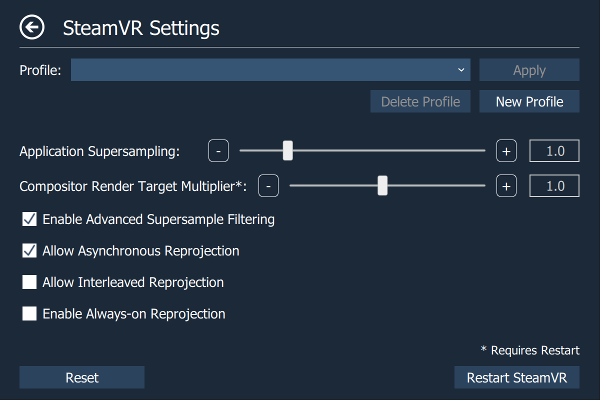This screenshot has height=400, width=600.
Task: Click the Reset button
Action: pyautogui.click(x=82, y=377)
